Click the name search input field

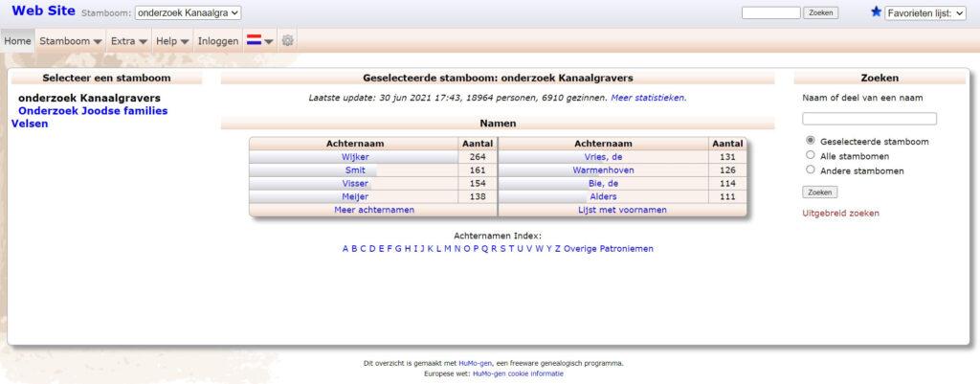click(x=869, y=119)
